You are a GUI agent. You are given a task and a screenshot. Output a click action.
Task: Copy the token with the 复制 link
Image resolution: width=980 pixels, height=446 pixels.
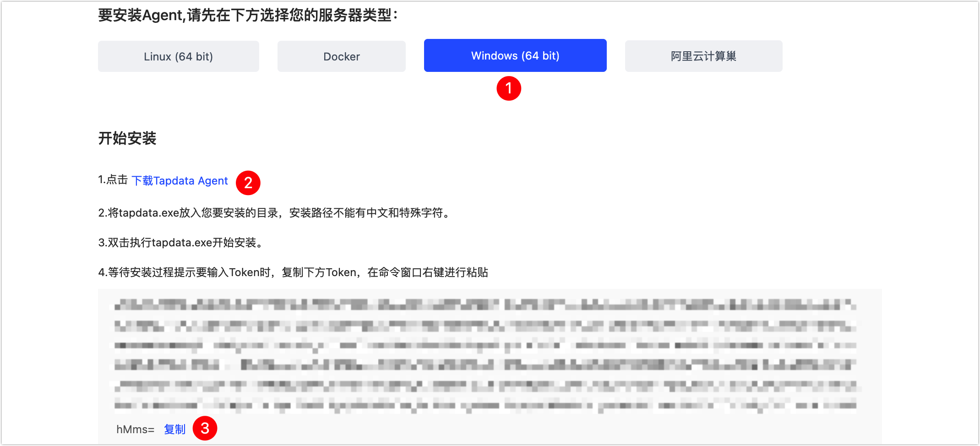[175, 429]
